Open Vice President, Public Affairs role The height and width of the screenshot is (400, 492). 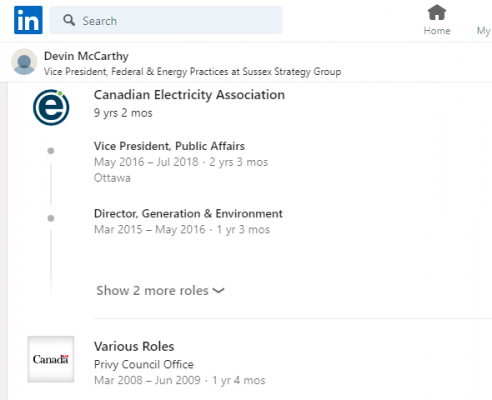[x=169, y=146]
